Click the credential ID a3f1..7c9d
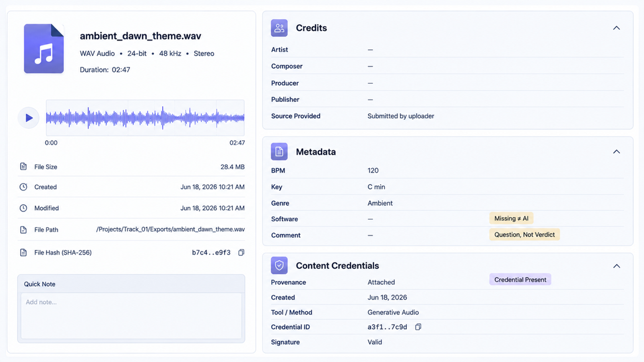 point(387,327)
